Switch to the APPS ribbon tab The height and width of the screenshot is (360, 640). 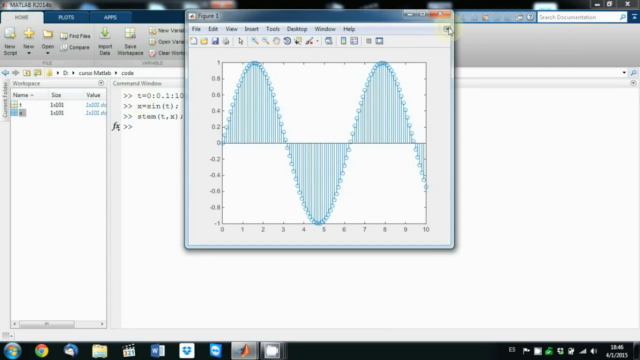pos(110,18)
